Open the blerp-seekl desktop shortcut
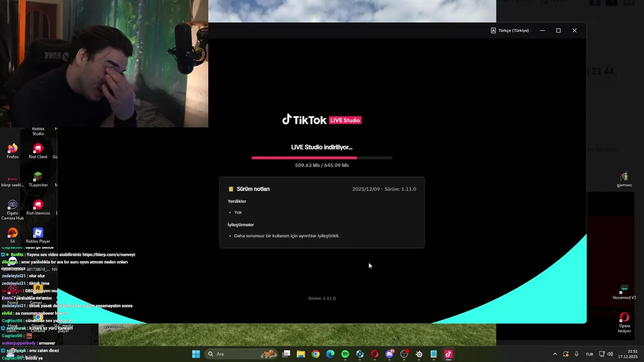This screenshot has width=644, height=362. point(13,181)
